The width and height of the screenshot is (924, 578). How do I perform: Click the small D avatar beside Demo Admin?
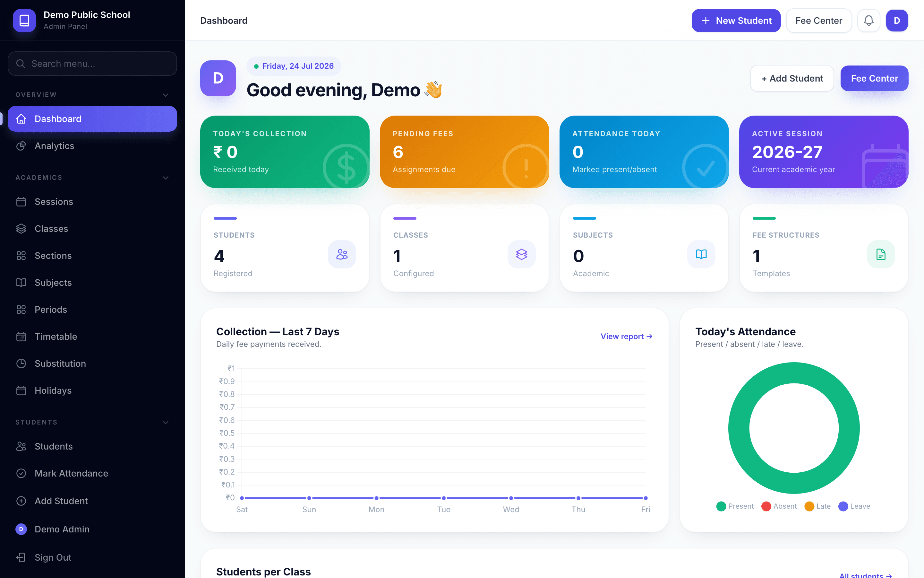tap(21, 529)
